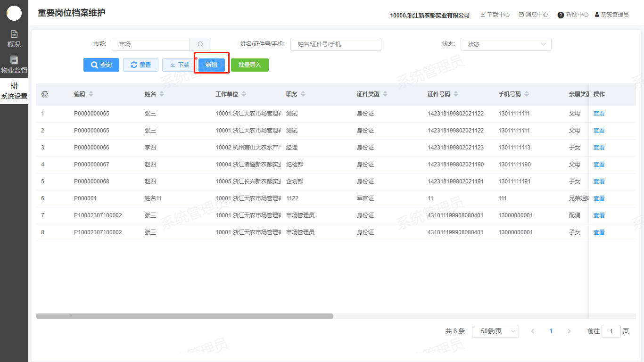This screenshot has height=362, width=644.
Task: Click the table column settings gear icon
Action: coord(45,94)
